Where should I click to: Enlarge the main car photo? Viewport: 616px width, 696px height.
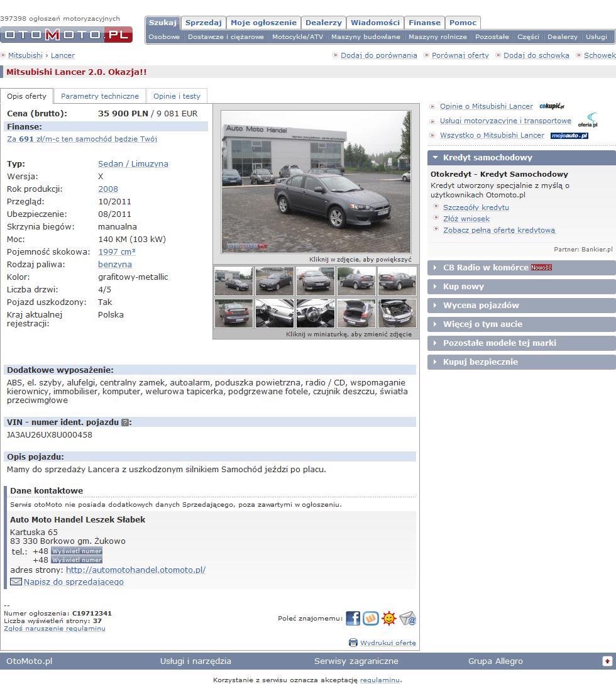coord(316,182)
